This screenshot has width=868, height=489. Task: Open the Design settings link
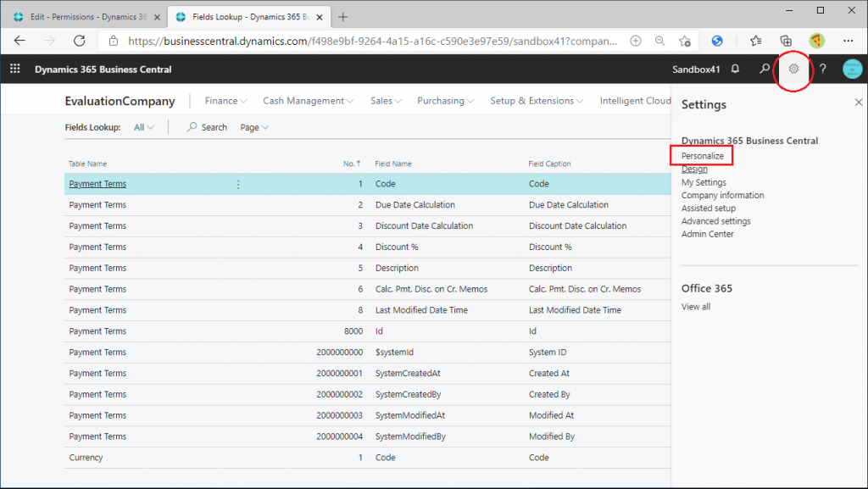click(694, 169)
